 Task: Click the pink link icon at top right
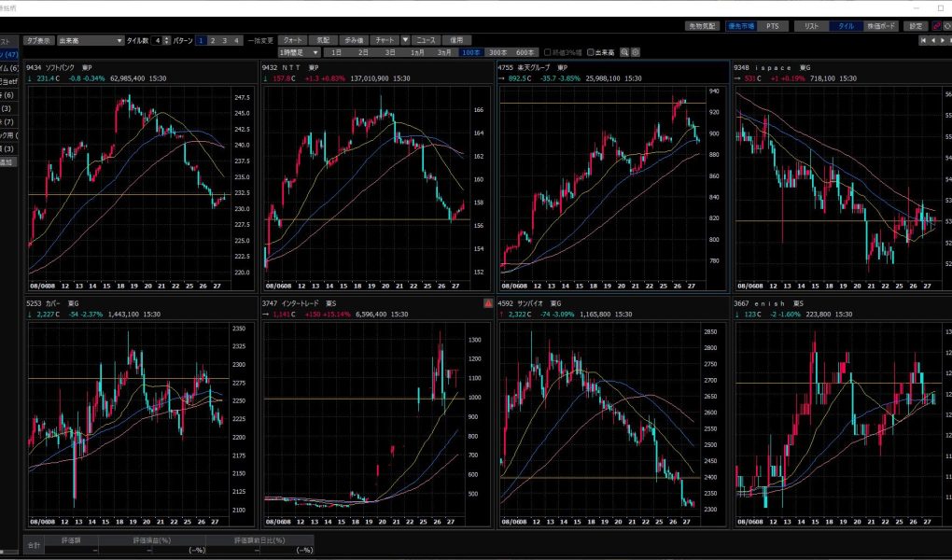[x=936, y=26]
